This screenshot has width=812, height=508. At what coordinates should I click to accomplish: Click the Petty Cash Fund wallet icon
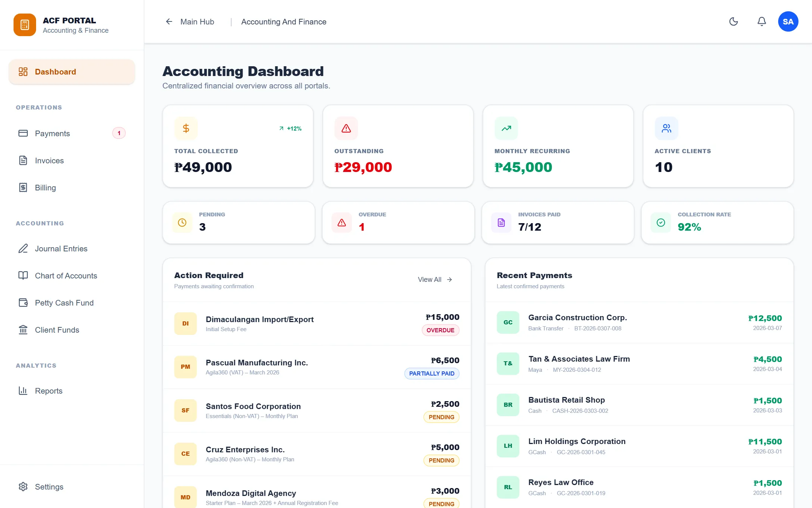pyautogui.click(x=23, y=303)
